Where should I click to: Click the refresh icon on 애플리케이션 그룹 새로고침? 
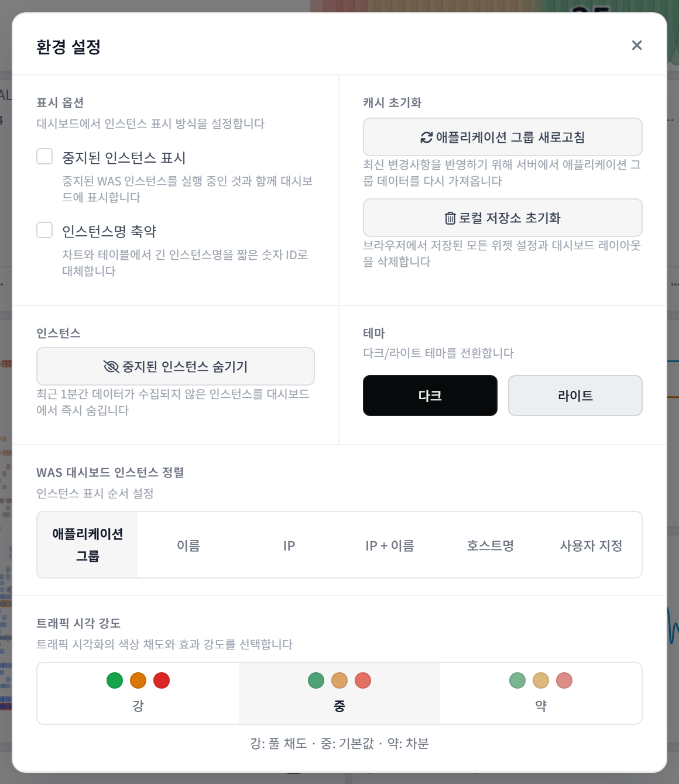click(427, 137)
